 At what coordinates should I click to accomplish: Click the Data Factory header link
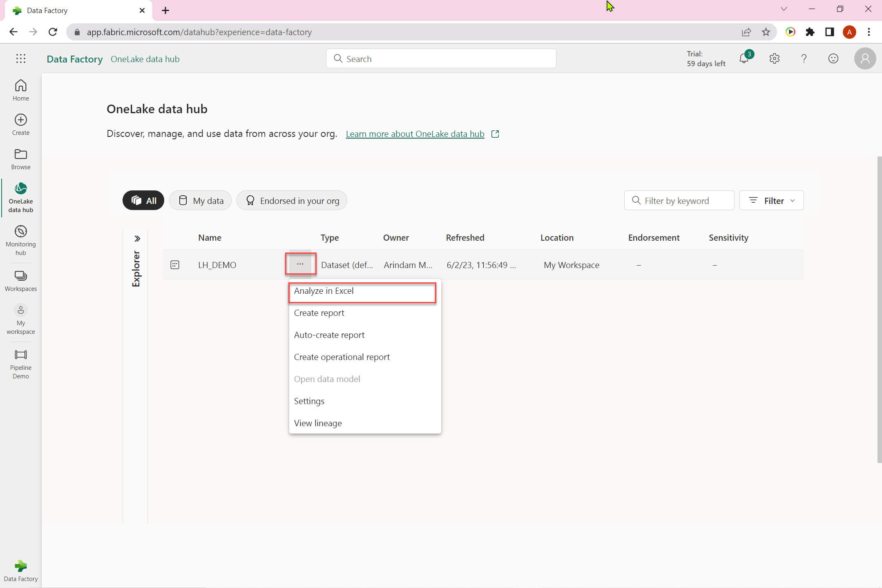[x=75, y=59]
